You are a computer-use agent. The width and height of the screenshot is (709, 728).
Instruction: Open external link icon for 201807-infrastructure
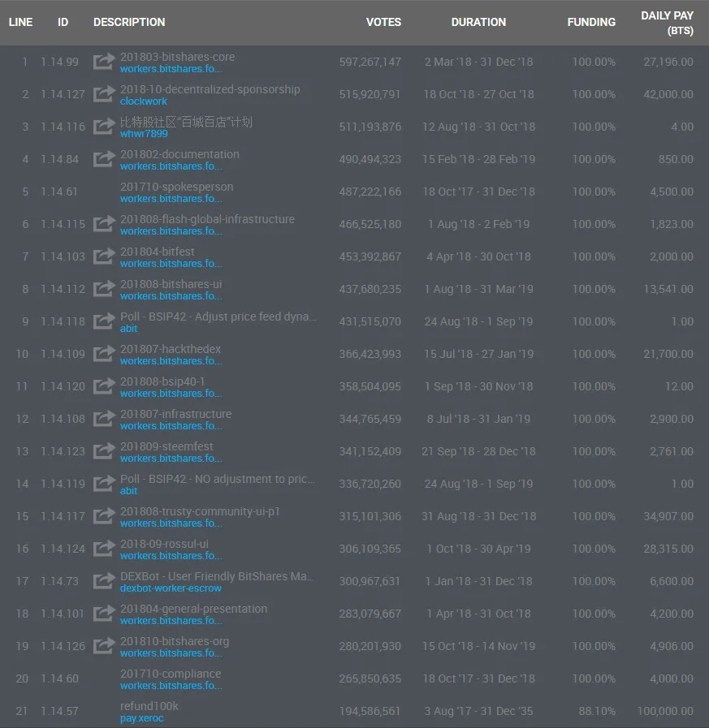[x=104, y=419]
